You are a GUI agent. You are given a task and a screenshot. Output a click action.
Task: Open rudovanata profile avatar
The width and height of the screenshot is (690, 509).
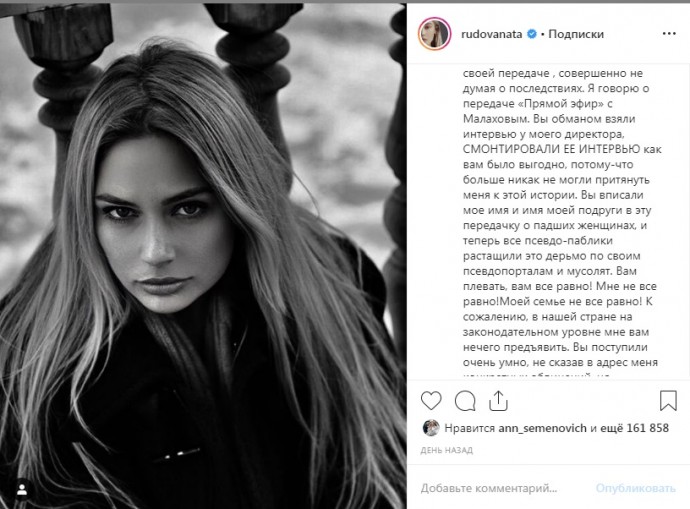[435, 34]
